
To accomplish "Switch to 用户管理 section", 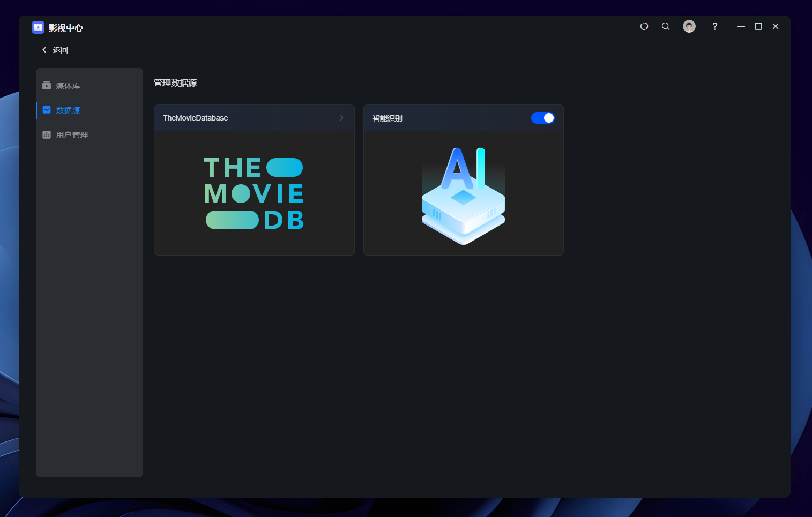I will 90,134.
